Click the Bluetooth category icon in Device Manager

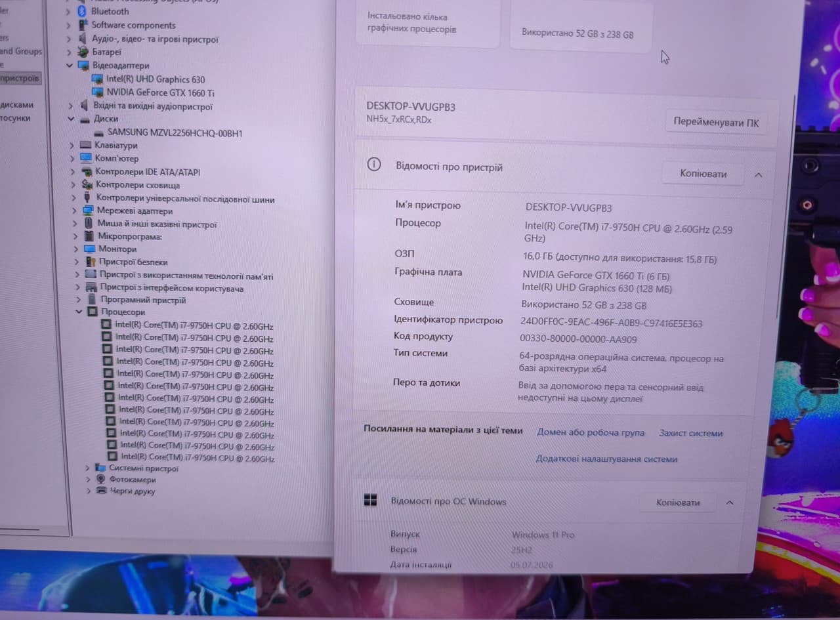(83, 11)
